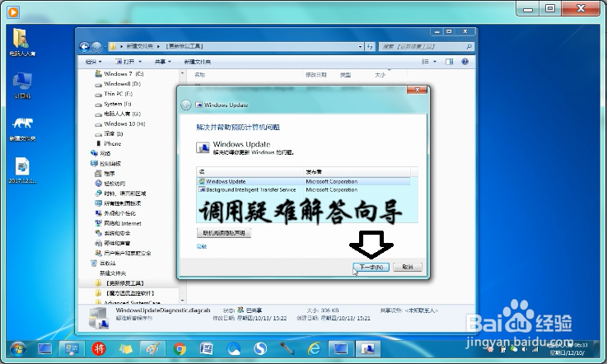The width and height of the screenshot is (607, 364).
Task: Open white tiger 新建文件夹 desktop icon
Action: pos(22,128)
